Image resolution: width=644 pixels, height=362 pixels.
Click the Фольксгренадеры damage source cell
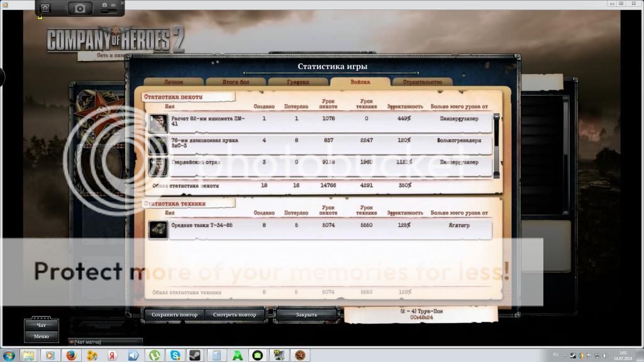tap(459, 140)
